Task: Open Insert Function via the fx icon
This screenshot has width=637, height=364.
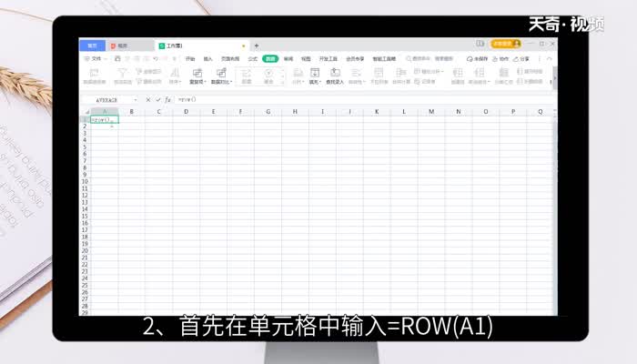Action: coord(167,99)
